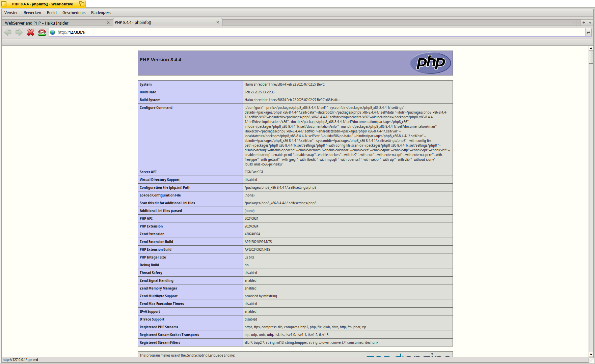Open the Bladwijzers menu
Image resolution: width=595 pixels, height=364 pixels.
(101, 13)
